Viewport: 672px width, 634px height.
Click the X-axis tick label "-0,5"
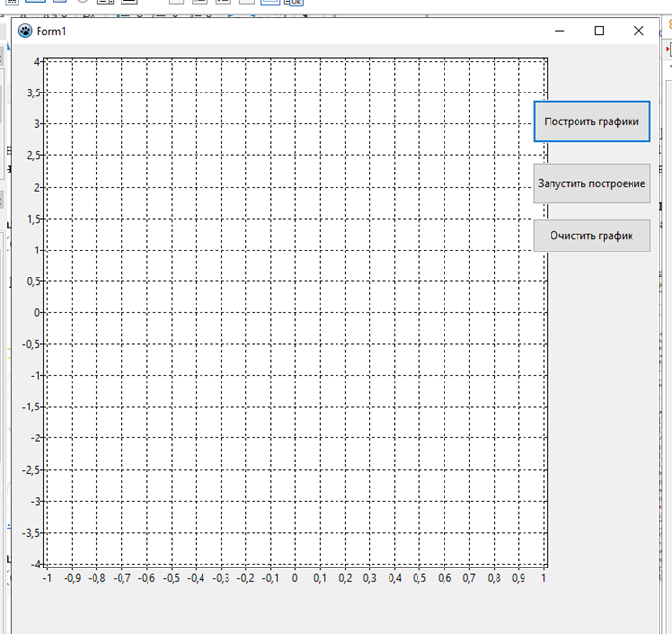coord(171,579)
